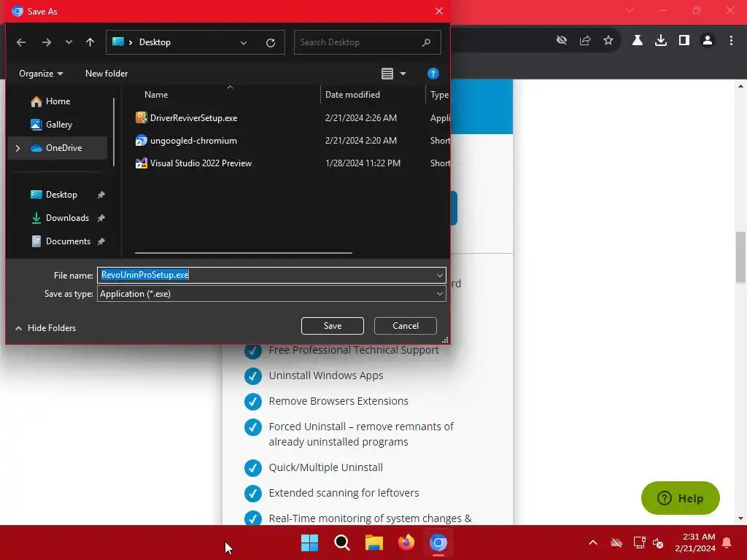Click the browser eye-slash tracking icon
This screenshot has width=747, height=560.
[562, 41]
